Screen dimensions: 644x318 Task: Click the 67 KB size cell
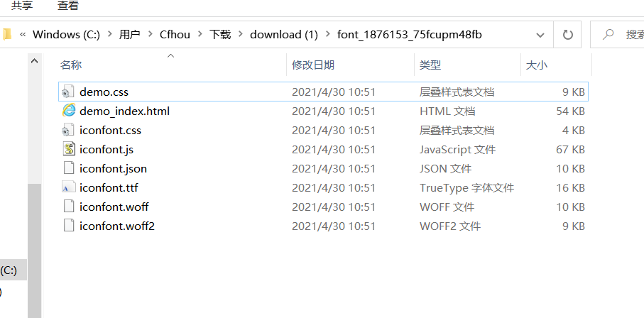[570, 149]
